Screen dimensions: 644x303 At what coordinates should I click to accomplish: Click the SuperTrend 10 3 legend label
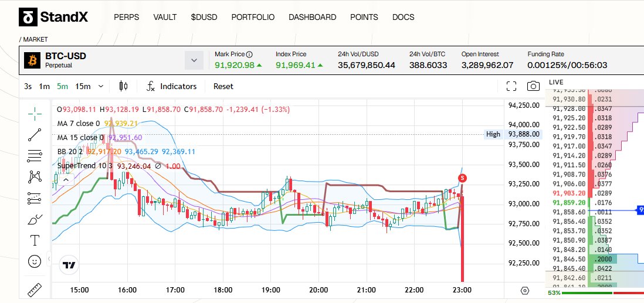[x=86, y=166]
